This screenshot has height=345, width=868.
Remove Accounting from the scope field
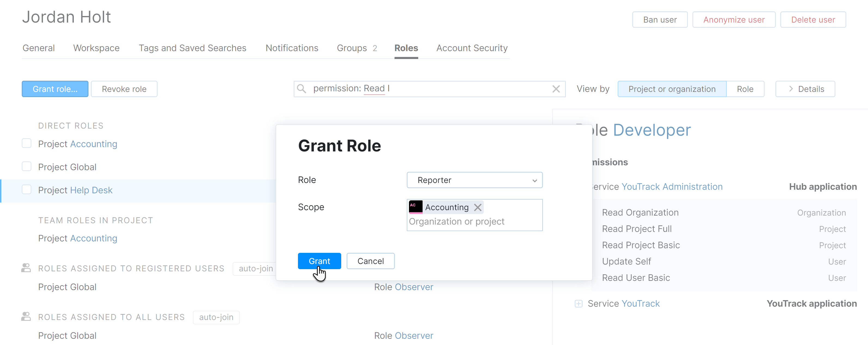[478, 207]
